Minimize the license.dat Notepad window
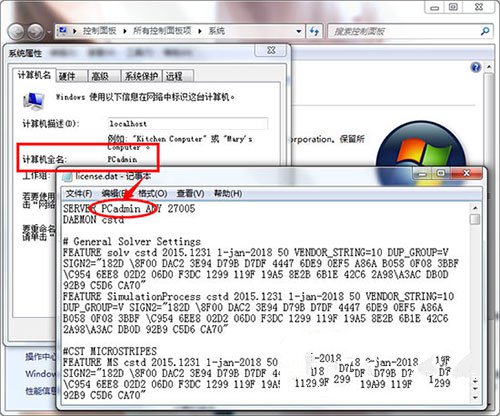This screenshot has width=500, height=416. [x=422, y=174]
